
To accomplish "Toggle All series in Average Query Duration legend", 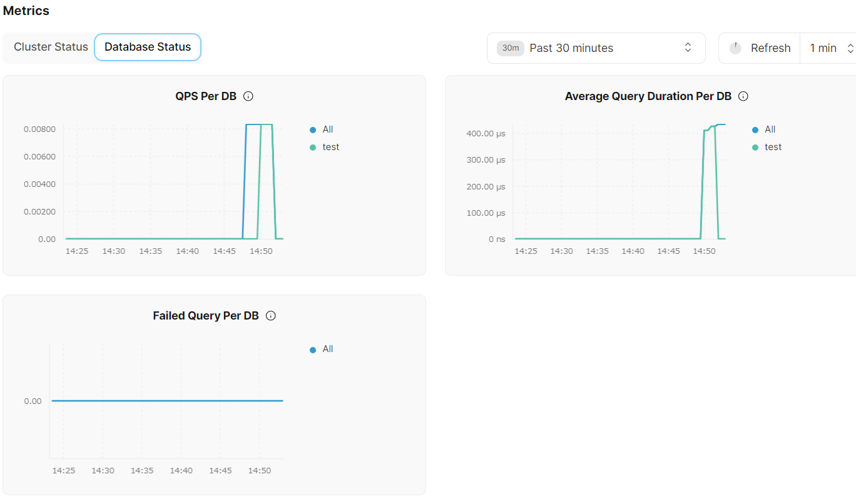I will coord(770,129).
